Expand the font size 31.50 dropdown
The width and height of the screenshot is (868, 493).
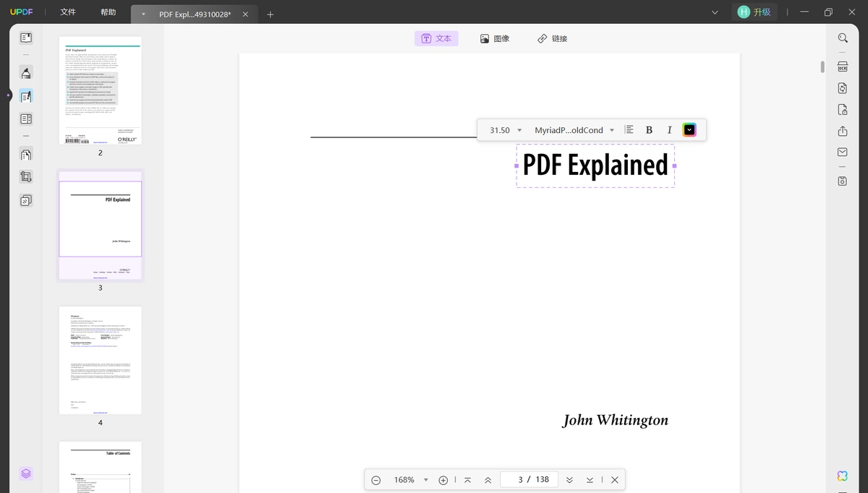(519, 130)
